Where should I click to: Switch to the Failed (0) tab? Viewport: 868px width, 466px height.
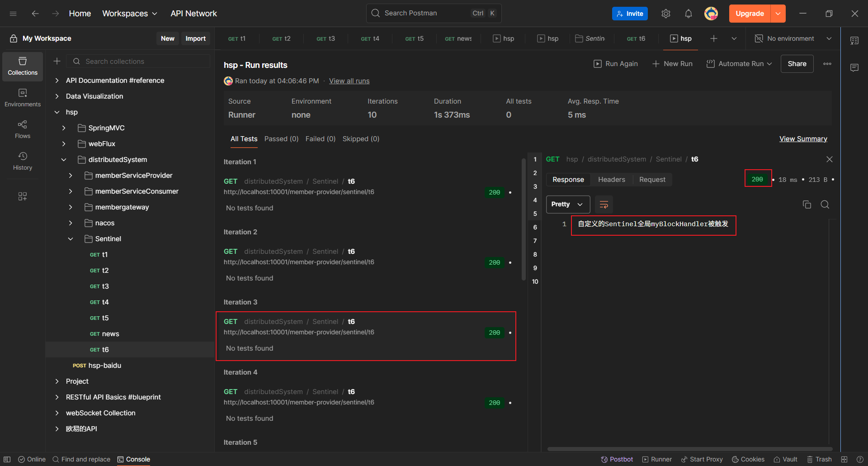pyautogui.click(x=320, y=139)
